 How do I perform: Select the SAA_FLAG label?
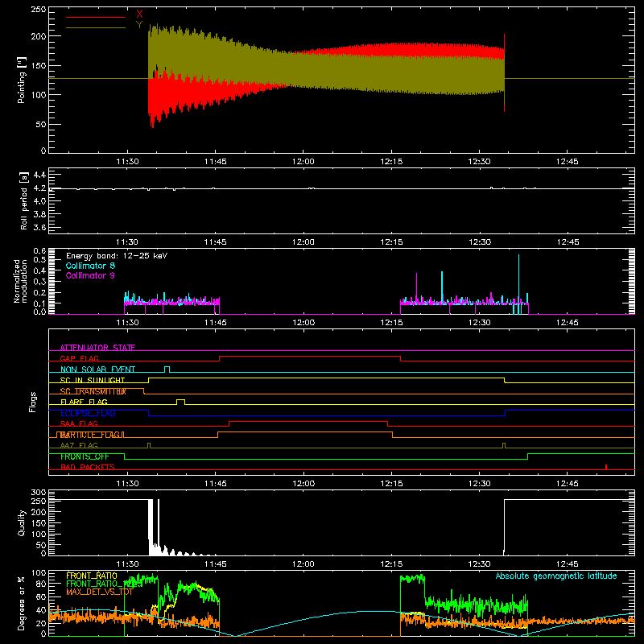[79, 423]
